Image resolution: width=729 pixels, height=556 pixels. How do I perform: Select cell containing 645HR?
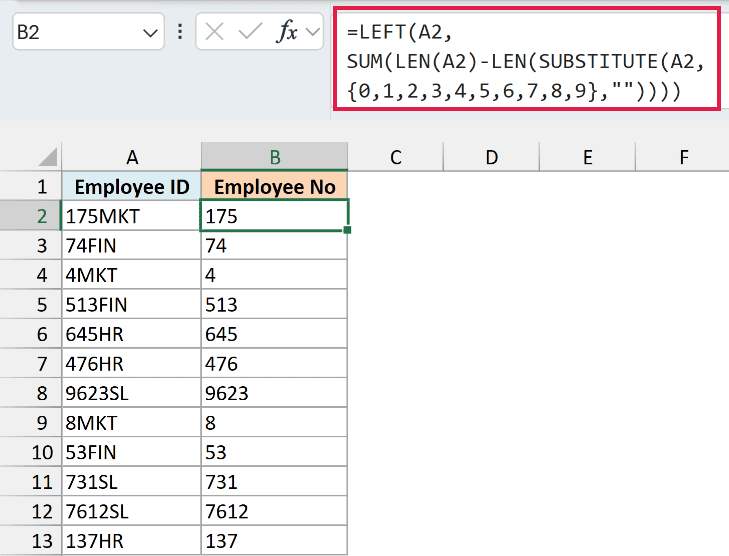pyautogui.click(x=132, y=334)
